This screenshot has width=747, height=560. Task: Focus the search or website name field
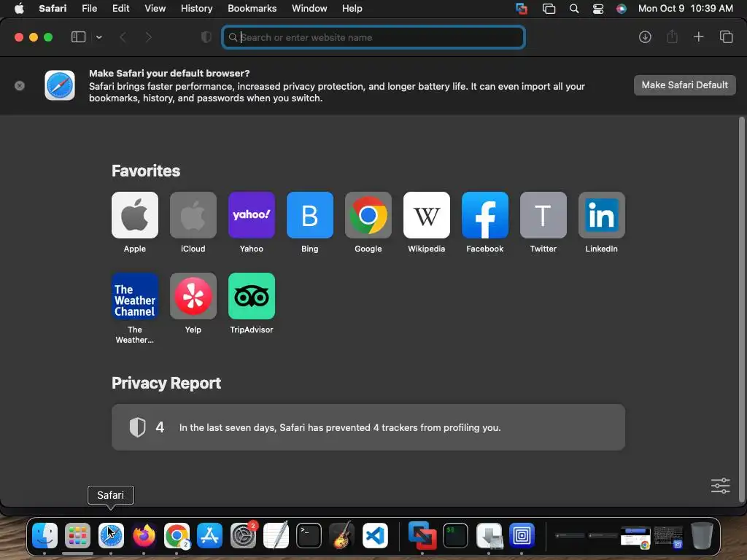click(x=373, y=37)
